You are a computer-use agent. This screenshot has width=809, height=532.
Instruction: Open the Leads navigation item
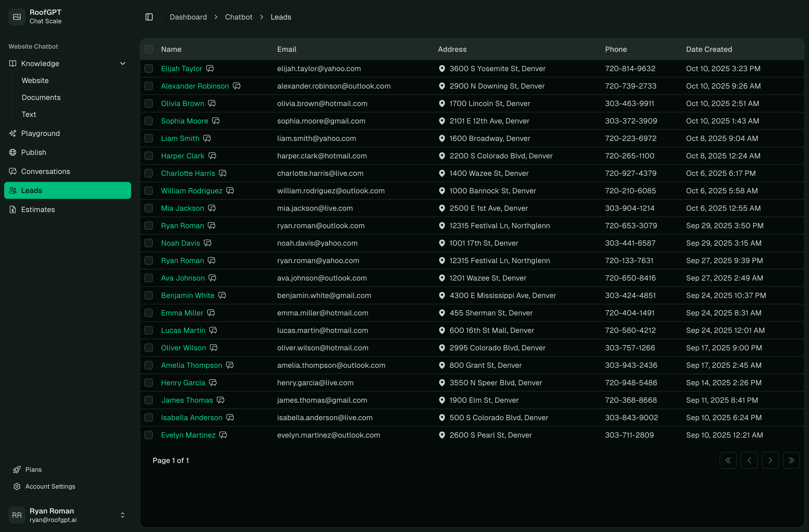coord(31,190)
